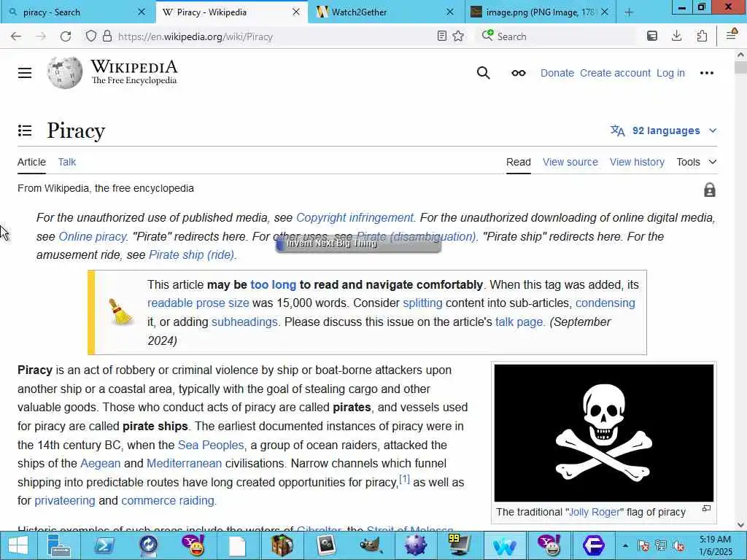Open the GIMP taskbar icon

click(371, 545)
